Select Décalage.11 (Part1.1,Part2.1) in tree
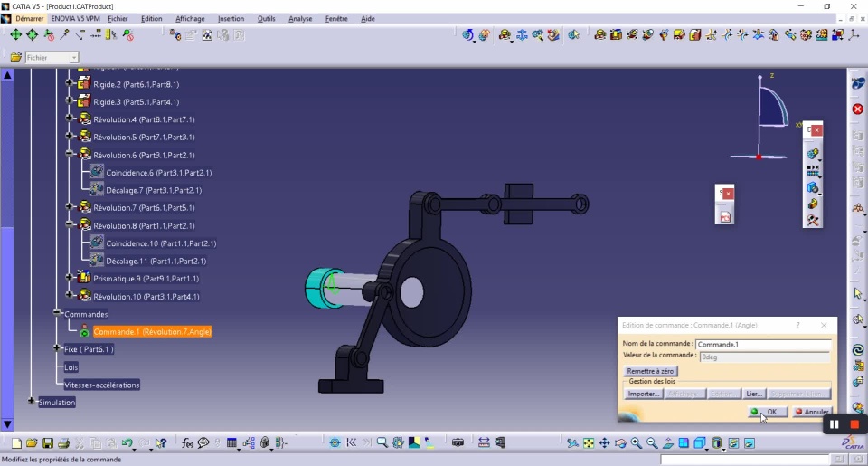868x466 pixels. (156, 261)
